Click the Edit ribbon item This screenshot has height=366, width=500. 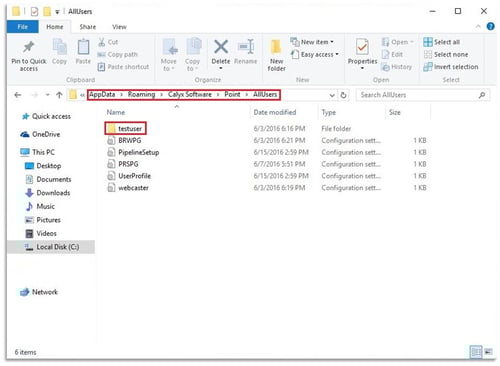click(x=392, y=54)
